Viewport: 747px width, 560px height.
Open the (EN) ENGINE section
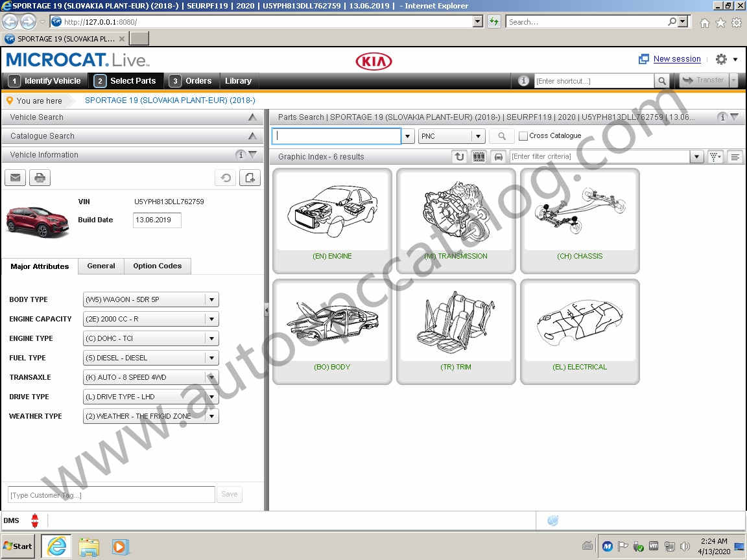coord(332,221)
